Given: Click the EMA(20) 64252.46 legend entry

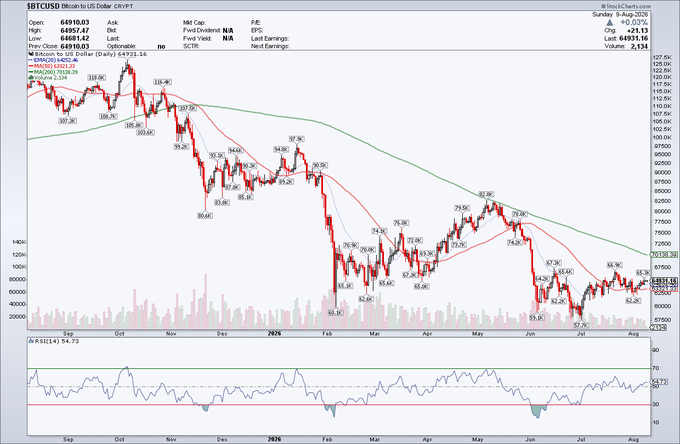Looking at the screenshot, I should (53, 60).
